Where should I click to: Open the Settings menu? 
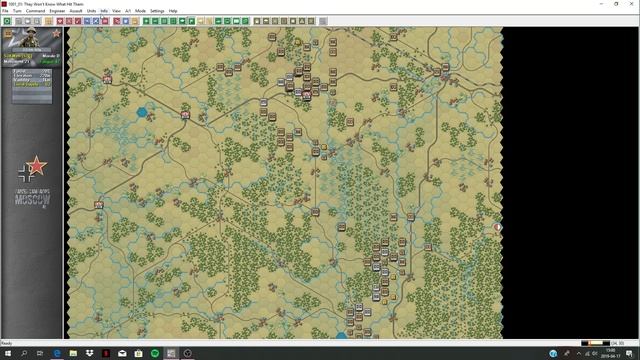pos(157,11)
